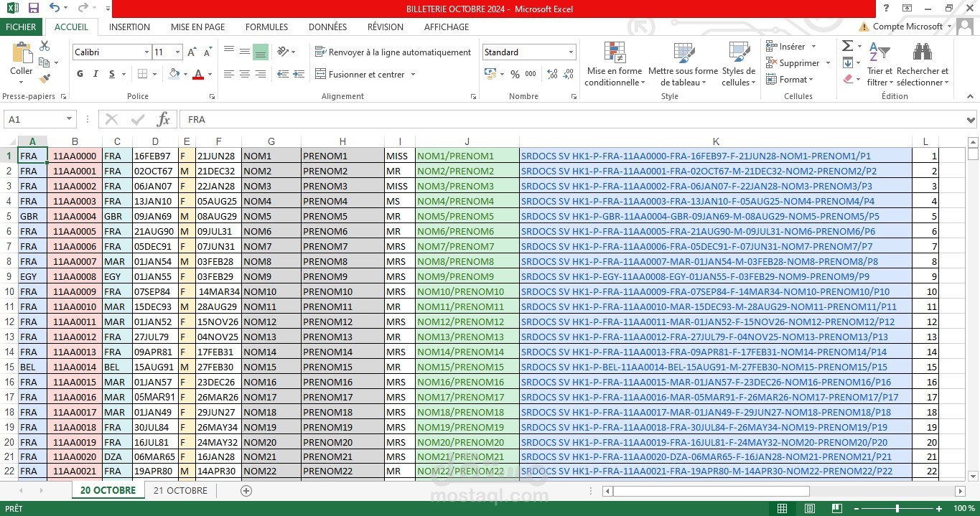Open Trier et filtrer menu
The width and height of the screenshot is (980, 516).
coord(879,64)
